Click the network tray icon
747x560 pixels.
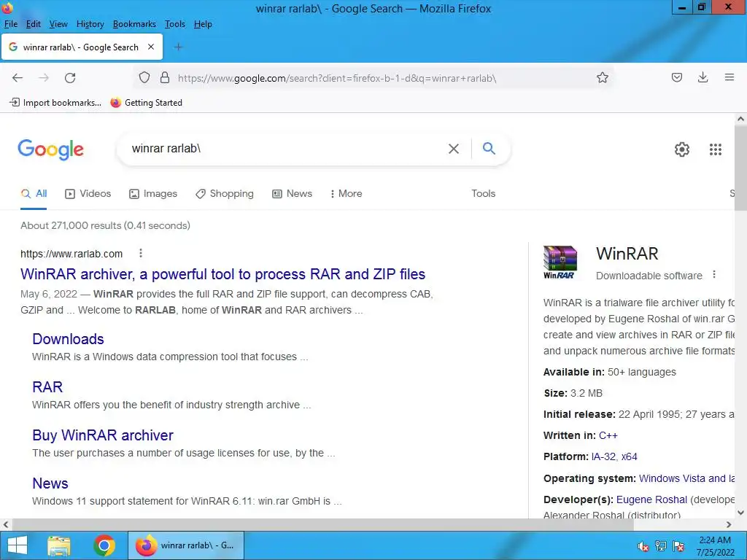[661, 545]
